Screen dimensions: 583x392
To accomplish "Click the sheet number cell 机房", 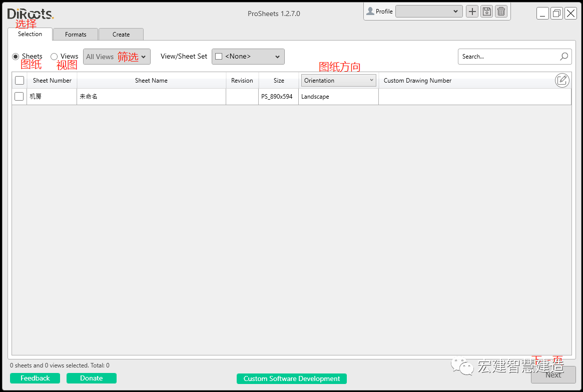I will 52,96.
